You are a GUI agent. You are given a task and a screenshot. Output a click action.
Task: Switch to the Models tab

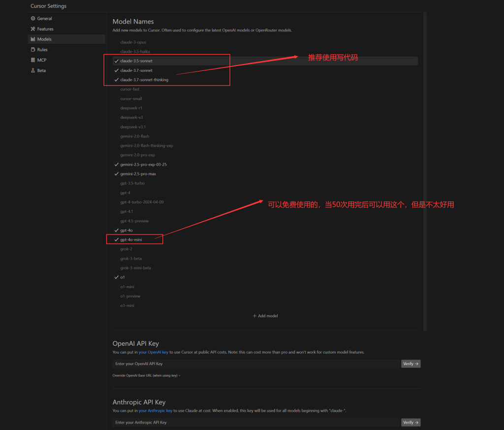click(66, 39)
